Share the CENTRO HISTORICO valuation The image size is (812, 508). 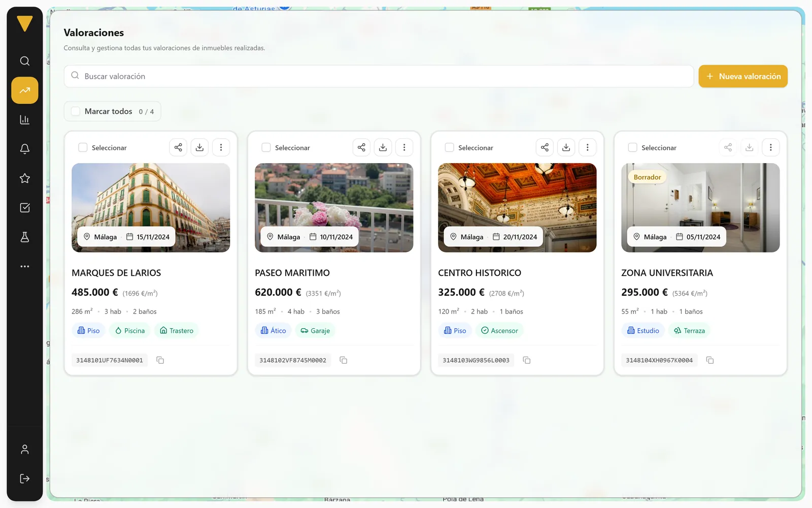pyautogui.click(x=545, y=147)
